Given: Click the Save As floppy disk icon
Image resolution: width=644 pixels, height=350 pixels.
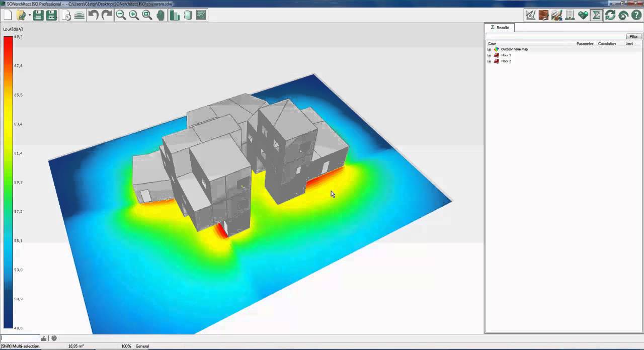Looking at the screenshot, I should tap(51, 15).
